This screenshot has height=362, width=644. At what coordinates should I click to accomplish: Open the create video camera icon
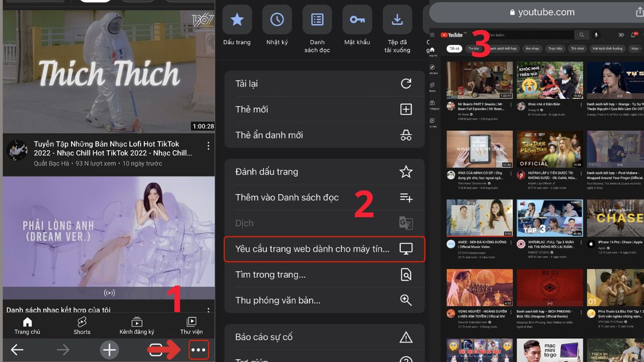[621, 35]
